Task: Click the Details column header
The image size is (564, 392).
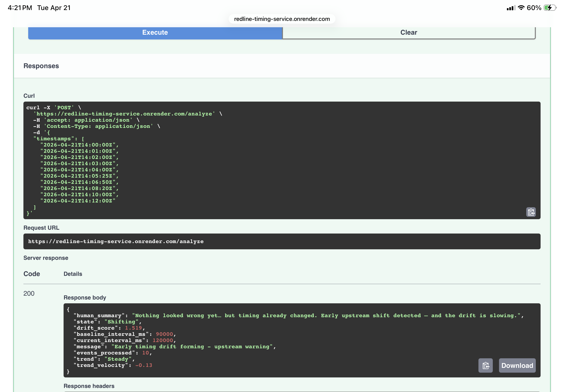Action: click(73, 274)
